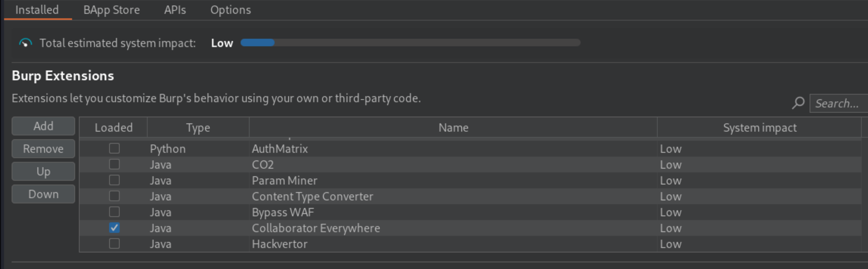Move extension with the Up button
868x269 pixels.
[x=43, y=171]
